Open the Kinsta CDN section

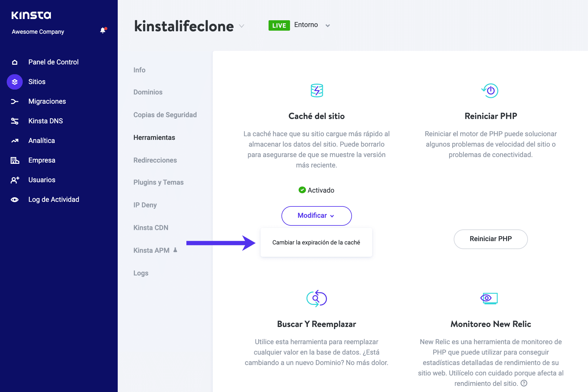(x=151, y=228)
